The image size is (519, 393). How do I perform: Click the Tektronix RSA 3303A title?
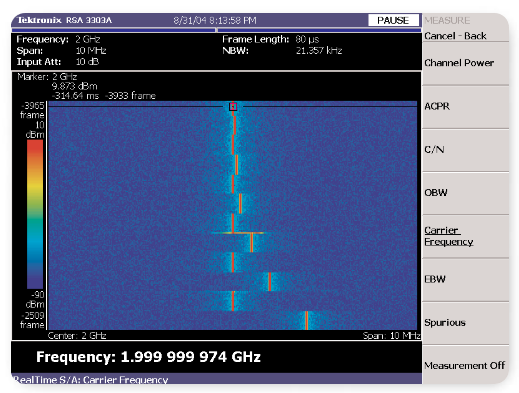point(65,20)
